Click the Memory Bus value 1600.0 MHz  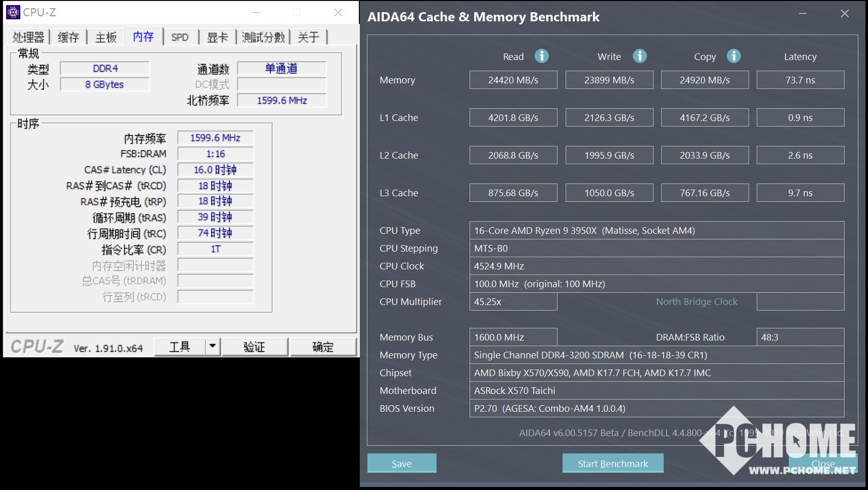pos(513,337)
